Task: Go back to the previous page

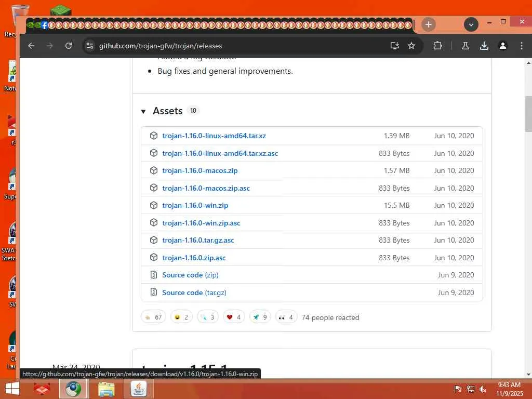Action: [x=31, y=46]
